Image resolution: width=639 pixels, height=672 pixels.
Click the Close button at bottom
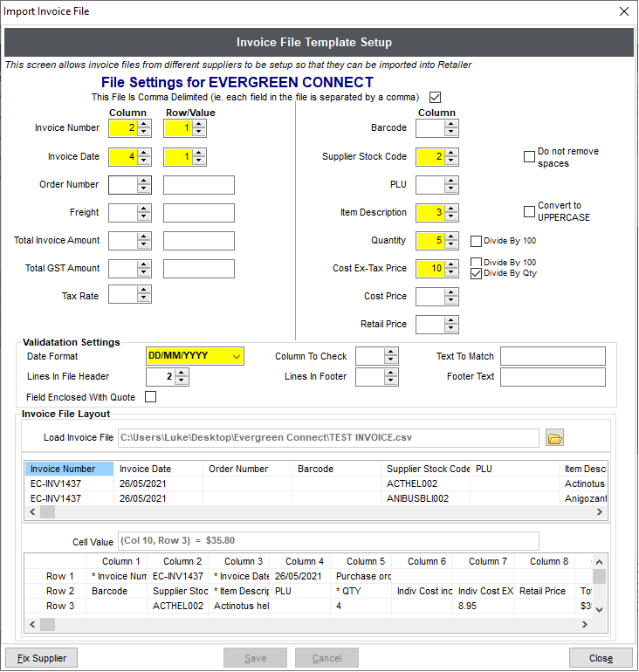tap(601, 658)
